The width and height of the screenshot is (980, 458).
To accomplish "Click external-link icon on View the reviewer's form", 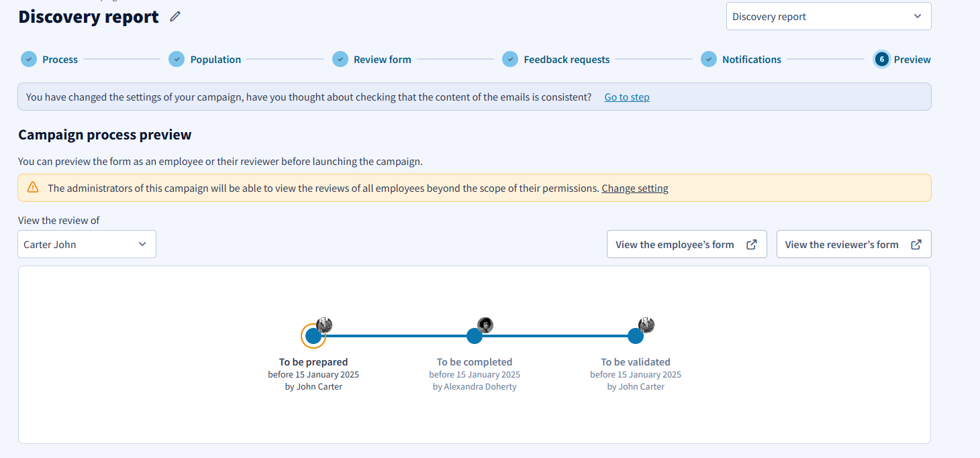I will 916,245.
